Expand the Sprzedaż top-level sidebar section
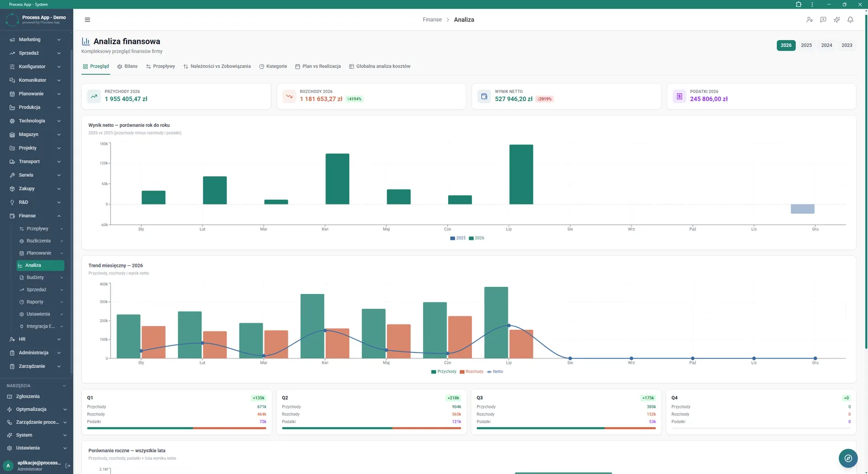The height and width of the screenshot is (474, 868). point(35,53)
